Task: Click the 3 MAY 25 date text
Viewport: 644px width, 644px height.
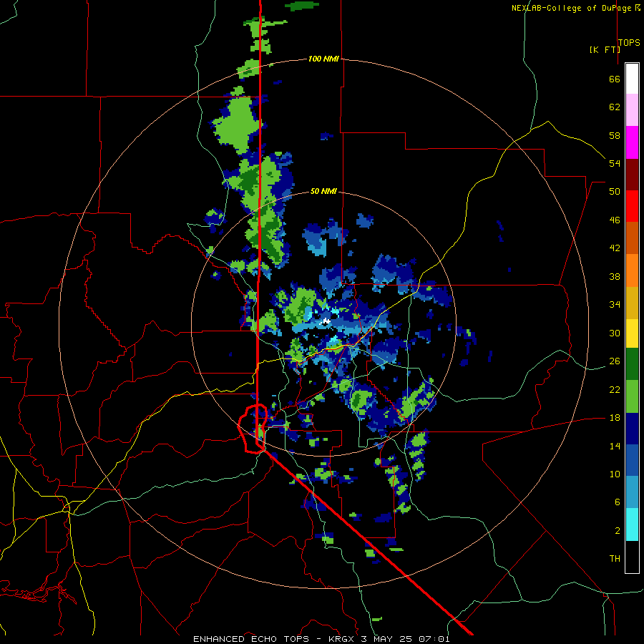Action: 386,639
